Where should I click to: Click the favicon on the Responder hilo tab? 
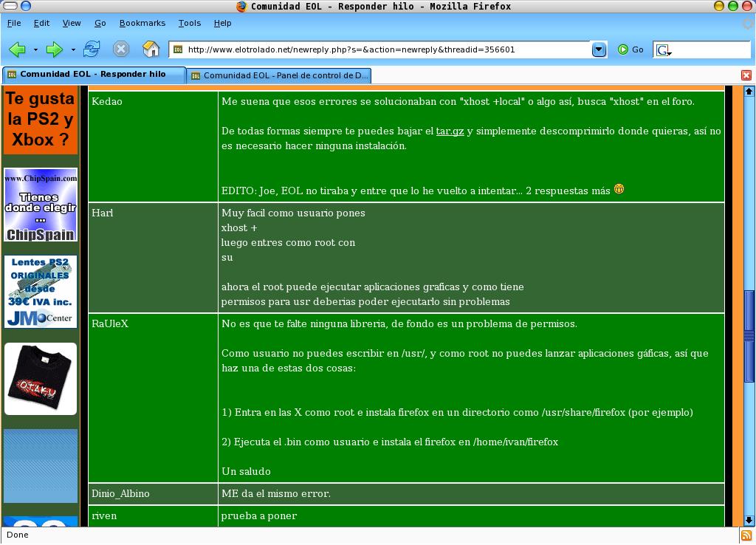point(12,75)
